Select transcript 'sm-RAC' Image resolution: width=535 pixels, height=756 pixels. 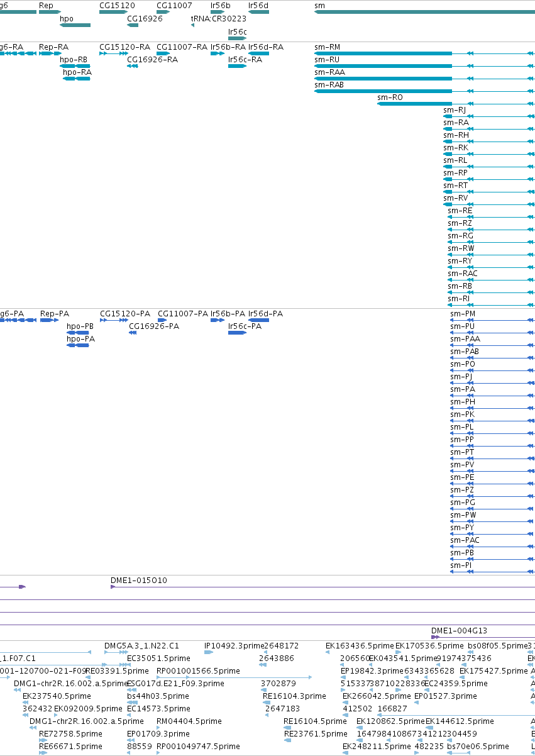pos(463,274)
